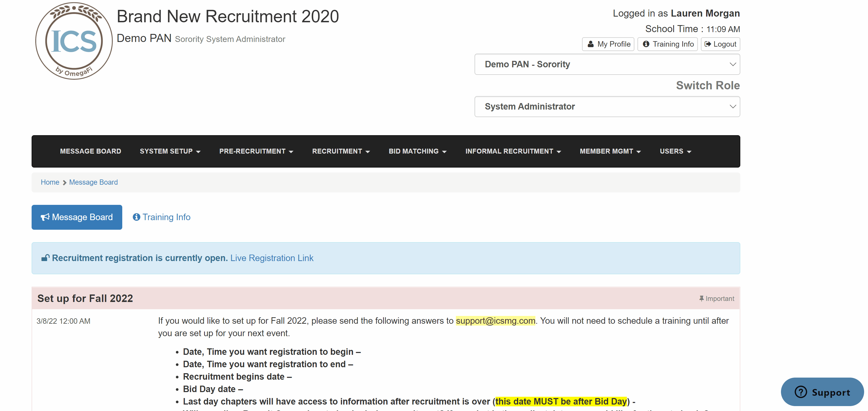The height and width of the screenshot is (411, 868).
Task: Open Message Board from the navigation bar
Action: coord(90,151)
